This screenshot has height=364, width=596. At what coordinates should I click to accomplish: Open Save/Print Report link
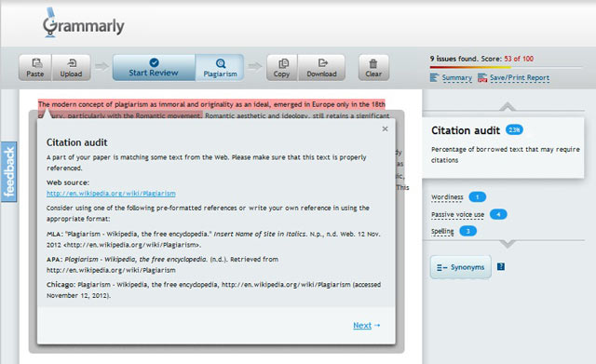520,78
